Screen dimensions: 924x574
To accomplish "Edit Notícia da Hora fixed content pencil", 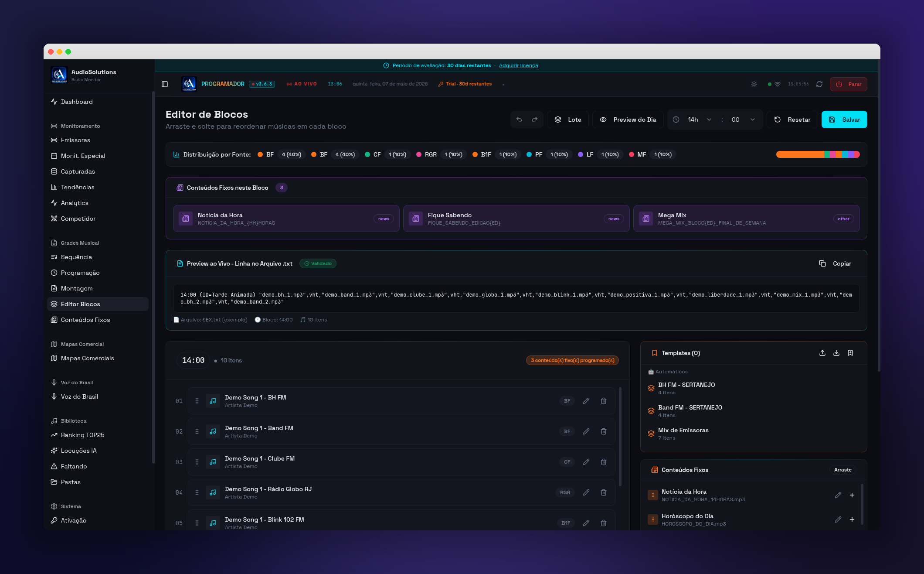I will tap(838, 495).
